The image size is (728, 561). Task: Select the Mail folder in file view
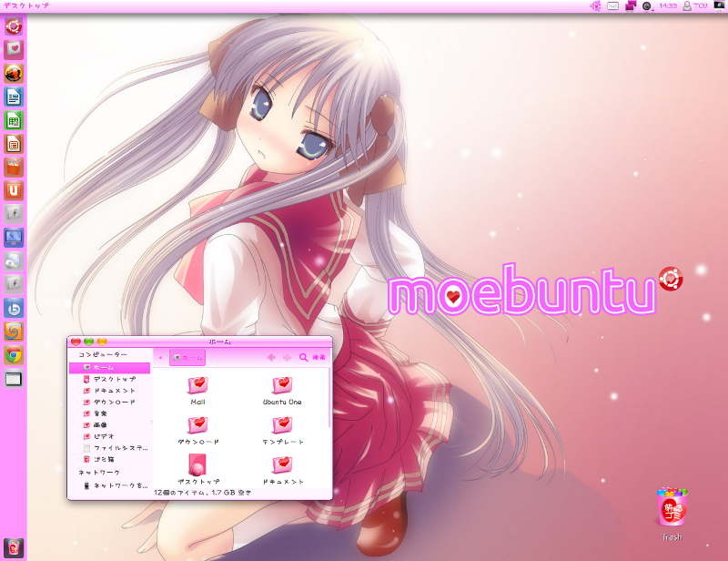[x=197, y=391]
